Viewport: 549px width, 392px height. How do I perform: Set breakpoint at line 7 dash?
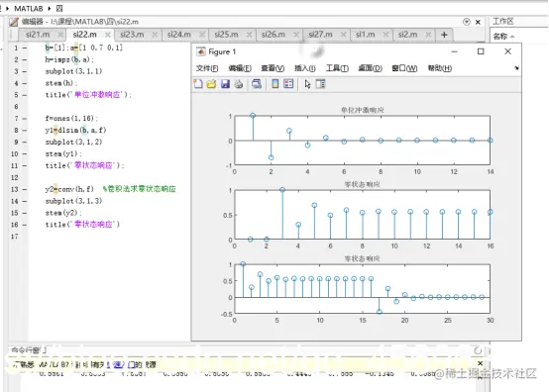click(25, 119)
